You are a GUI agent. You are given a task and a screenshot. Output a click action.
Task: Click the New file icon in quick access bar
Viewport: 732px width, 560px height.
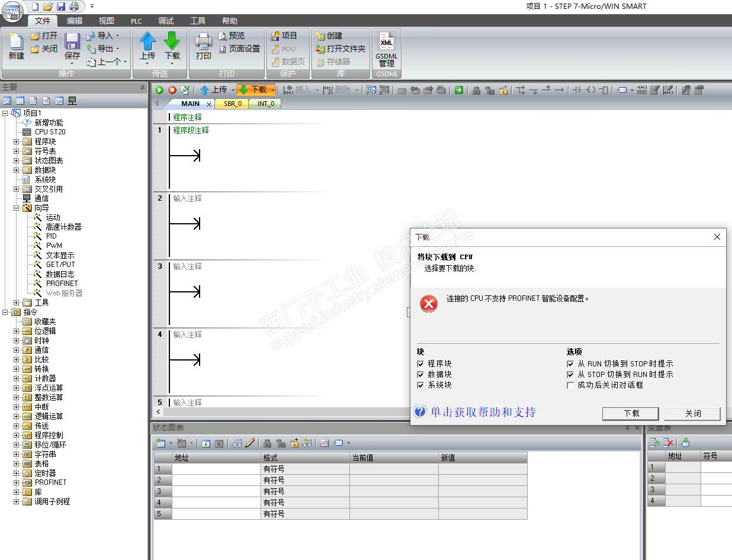tap(35, 6)
